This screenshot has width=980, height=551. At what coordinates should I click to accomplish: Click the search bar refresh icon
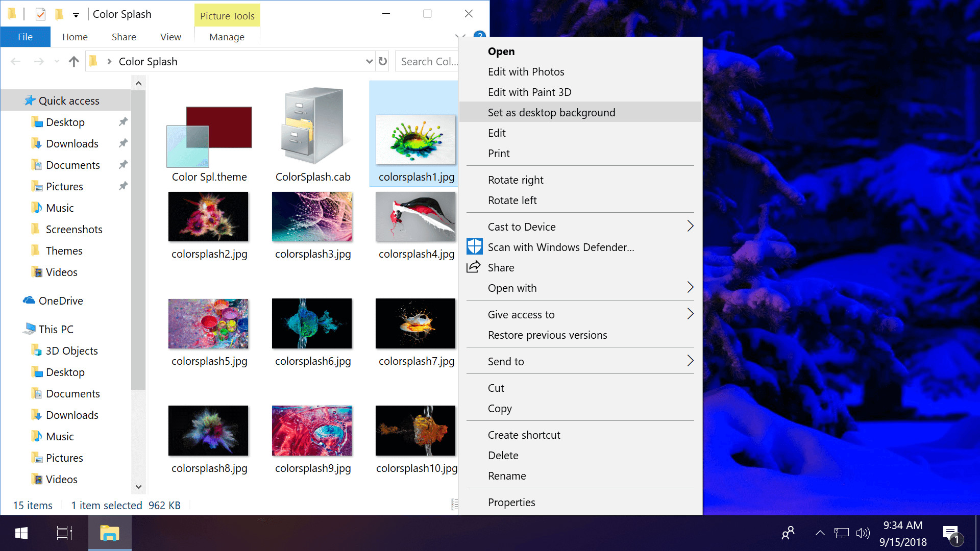pos(383,61)
